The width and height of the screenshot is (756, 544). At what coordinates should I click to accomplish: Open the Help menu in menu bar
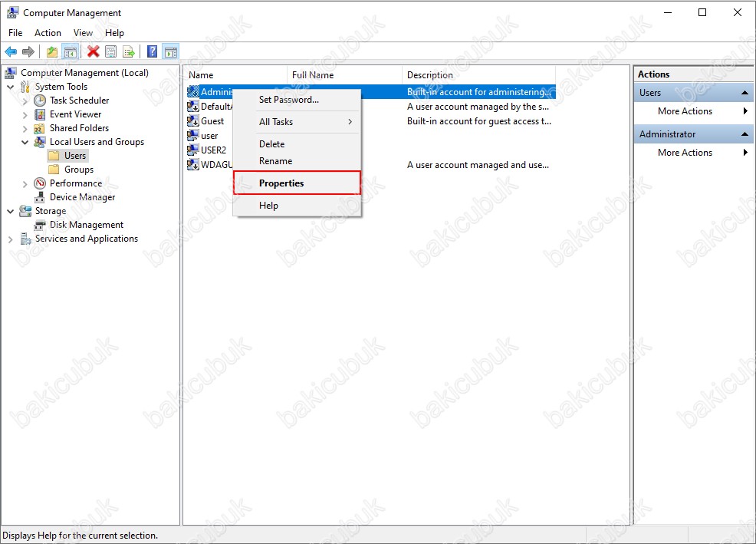(114, 33)
